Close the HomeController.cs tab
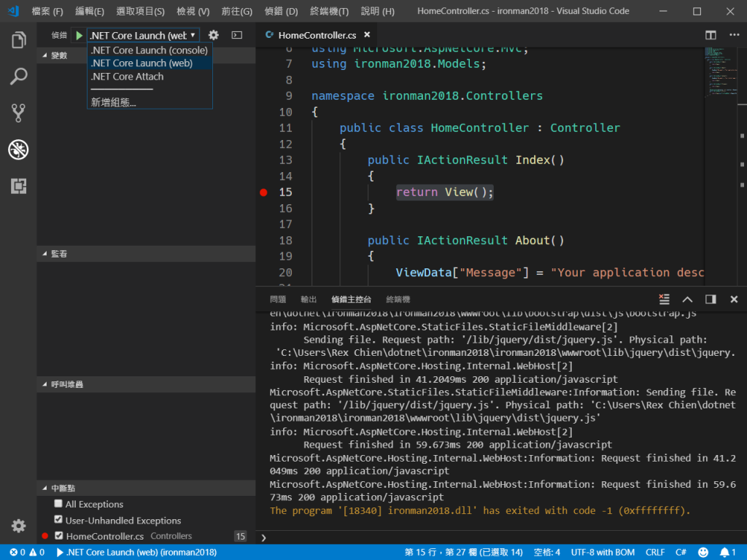This screenshot has height=560, width=747. click(x=367, y=35)
